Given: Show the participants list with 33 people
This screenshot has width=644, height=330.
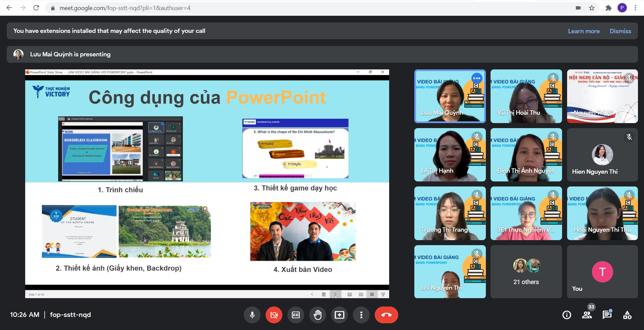Looking at the screenshot, I should click(x=587, y=315).
